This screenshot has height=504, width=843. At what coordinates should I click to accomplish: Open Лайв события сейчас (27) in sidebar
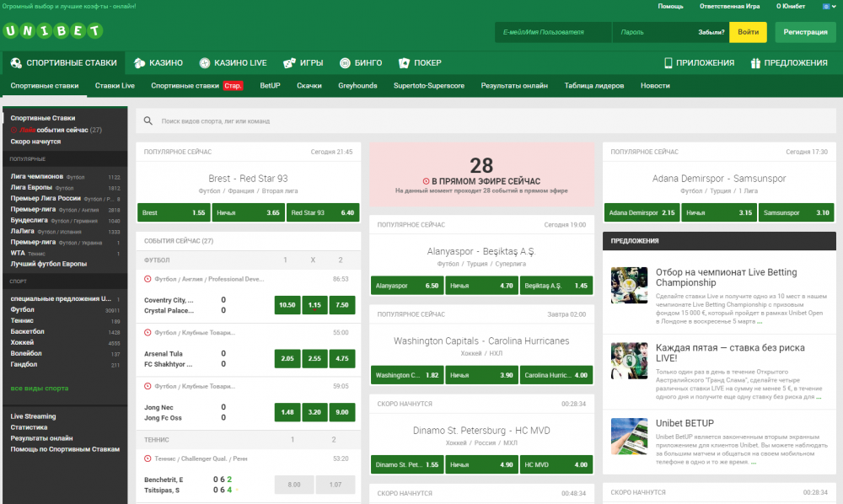point(56,130)
